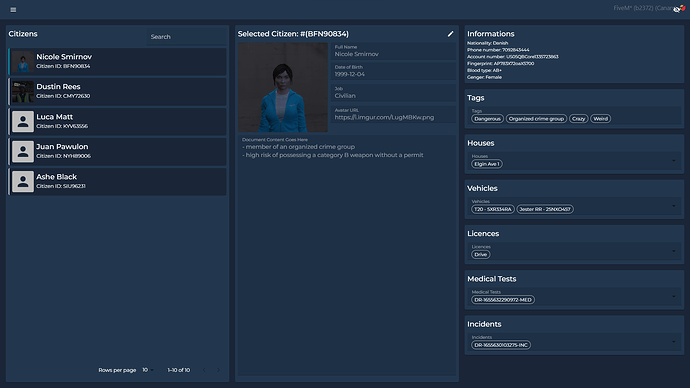This screenshot has width=690, height=388.
Task: Go to next page arrow in pagination
Action: click(x=218, y=370)
